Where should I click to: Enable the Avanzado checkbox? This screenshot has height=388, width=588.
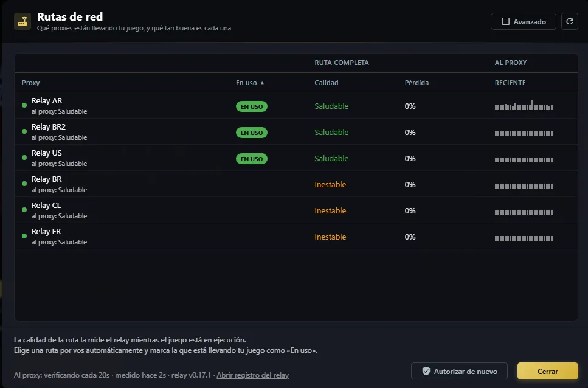click(506, 21)
